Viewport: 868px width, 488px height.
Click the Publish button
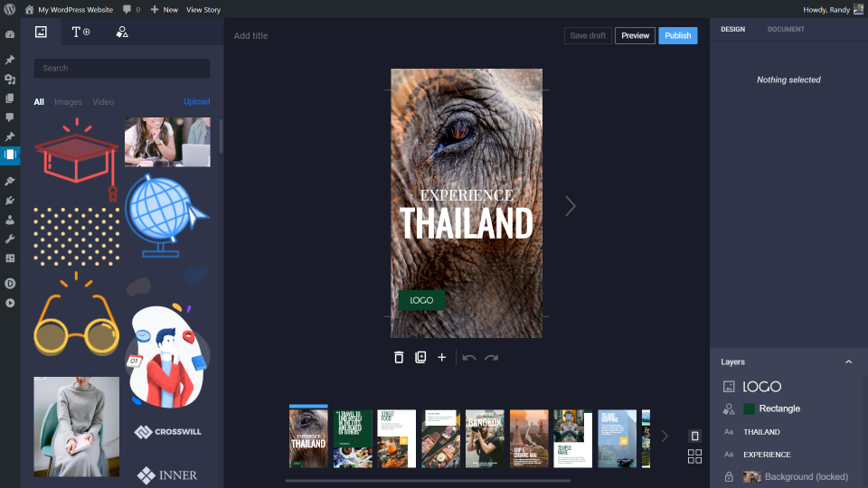coord(677,35)
